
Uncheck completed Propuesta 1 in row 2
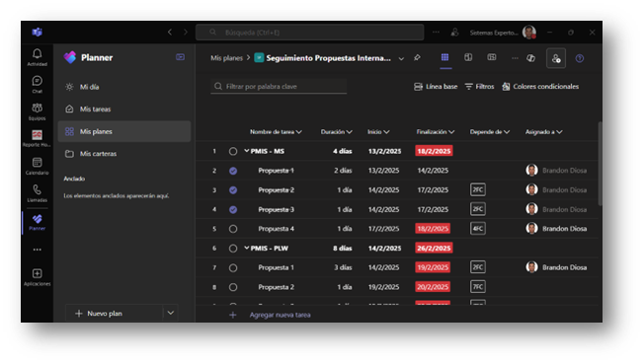233,171
